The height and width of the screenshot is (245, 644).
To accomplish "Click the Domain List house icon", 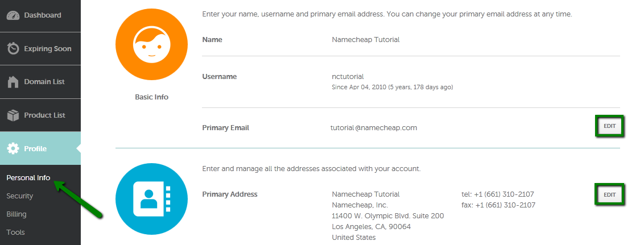I will tap(13, 82).
